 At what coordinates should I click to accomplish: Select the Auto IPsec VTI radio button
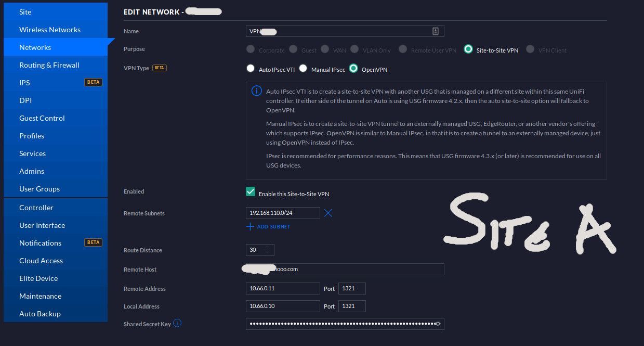coord(251,69)
